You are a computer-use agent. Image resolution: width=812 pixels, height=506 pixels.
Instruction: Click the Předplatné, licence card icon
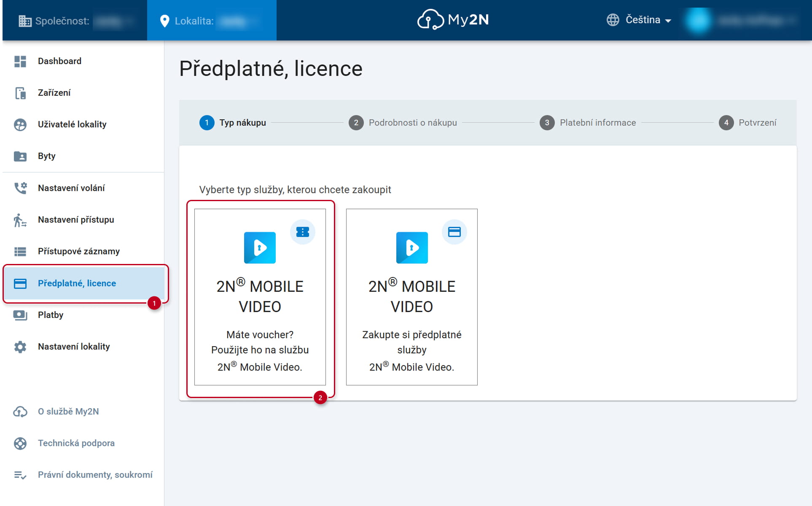click(x=20, y=283)
